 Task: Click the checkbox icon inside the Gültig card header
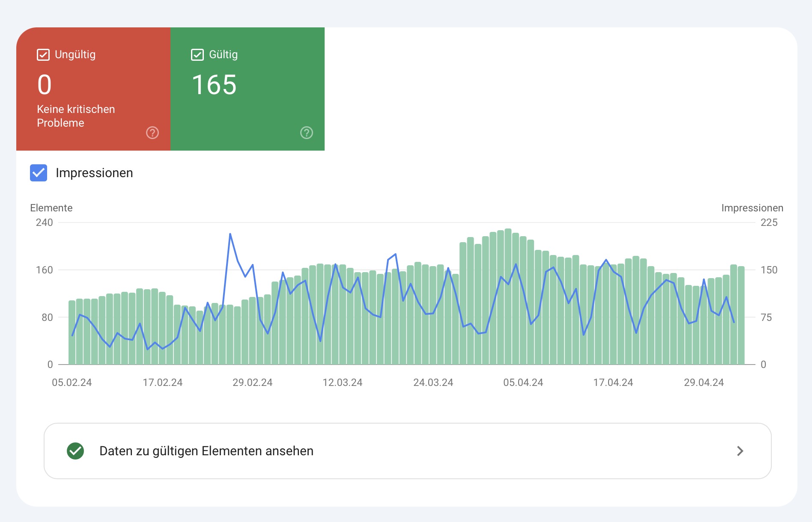[197, 54]
